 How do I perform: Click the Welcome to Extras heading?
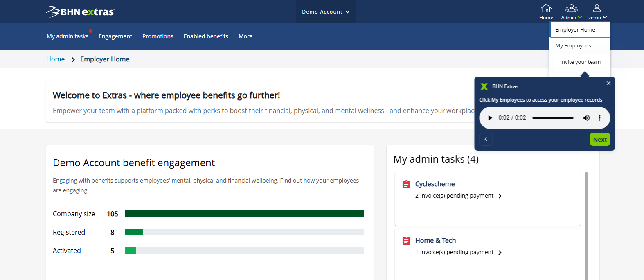point(167,95)
